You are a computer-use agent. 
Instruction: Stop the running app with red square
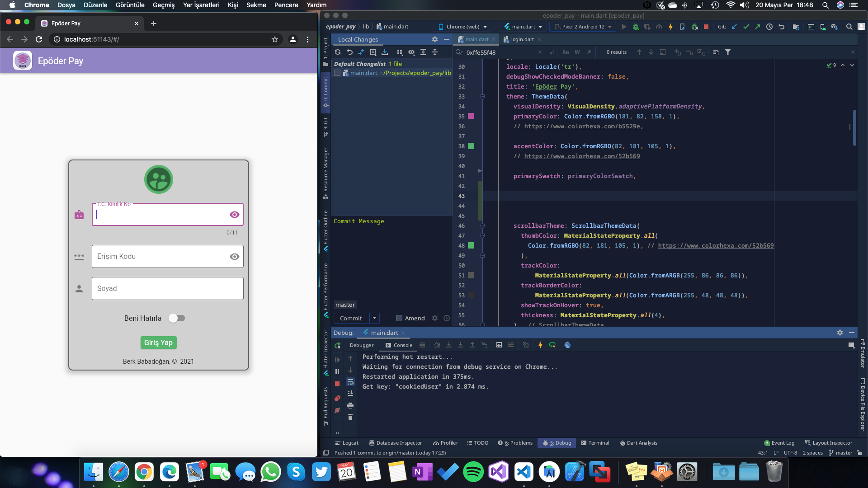(x=706, y=27)
